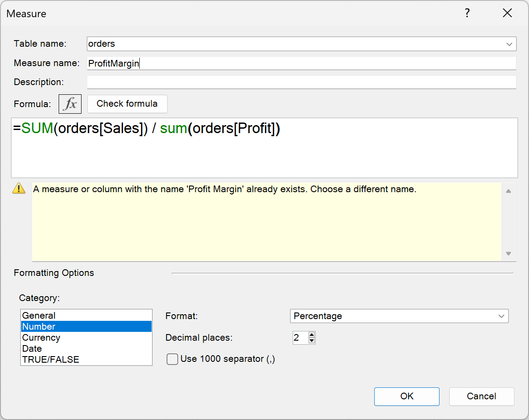This screenshot has width=529, height=420.
Task: Pick the TRUE/FALSE category
Action: [x=51, y=360]
